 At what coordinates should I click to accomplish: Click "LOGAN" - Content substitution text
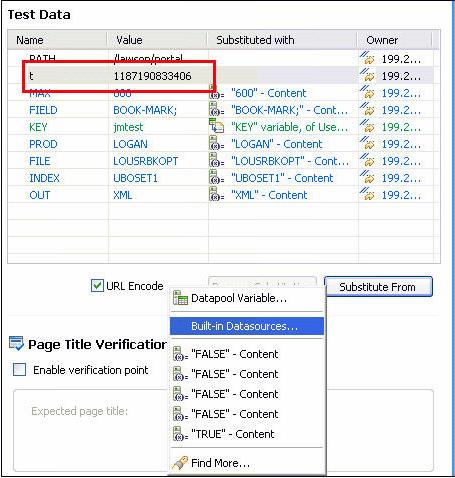tap(277, 144)
